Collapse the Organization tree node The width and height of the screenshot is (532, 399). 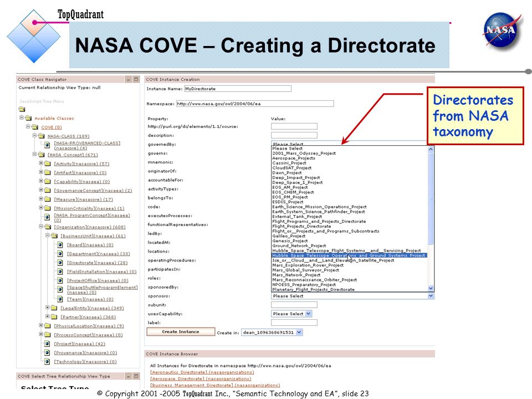coord(41,226)
